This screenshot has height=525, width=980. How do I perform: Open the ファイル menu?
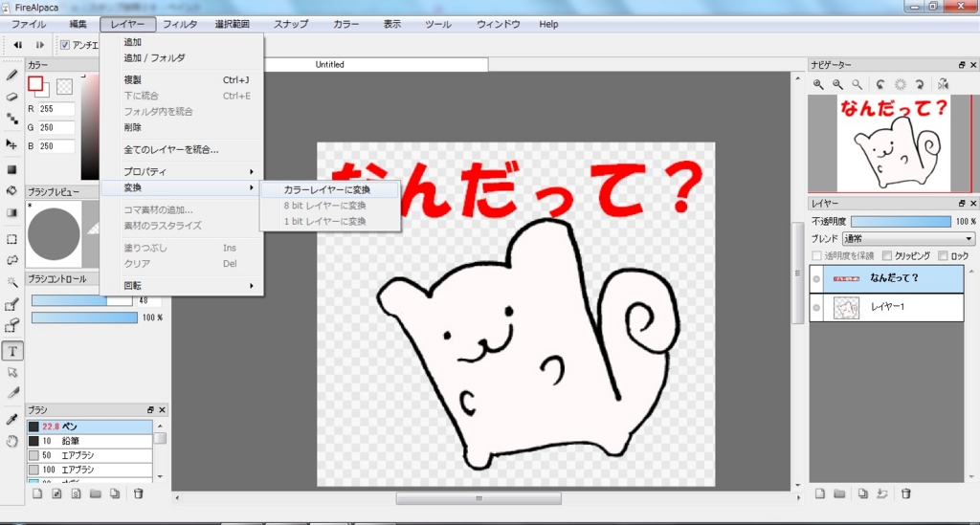tap(29, 24)
